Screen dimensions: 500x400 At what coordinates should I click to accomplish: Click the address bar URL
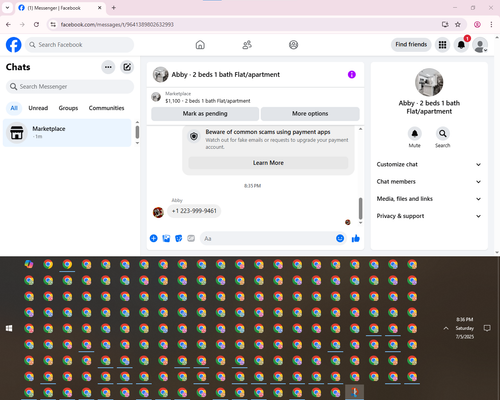coord(117,24)
